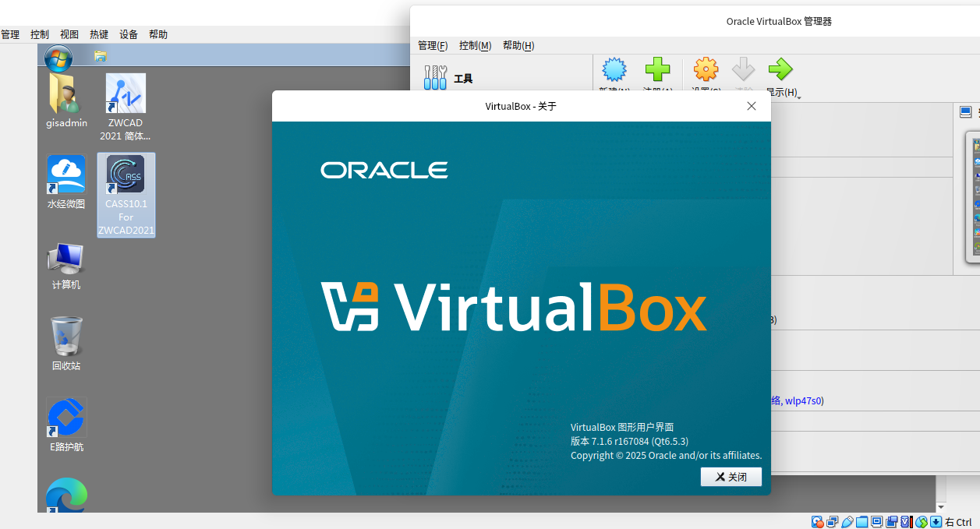Click the USB device status bar icon
The width and height of the screenshot is (980, 529).
[847, 521]
